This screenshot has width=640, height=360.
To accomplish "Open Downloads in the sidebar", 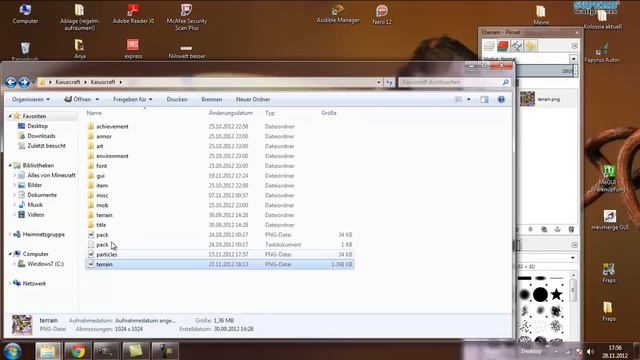I will 41,136.
